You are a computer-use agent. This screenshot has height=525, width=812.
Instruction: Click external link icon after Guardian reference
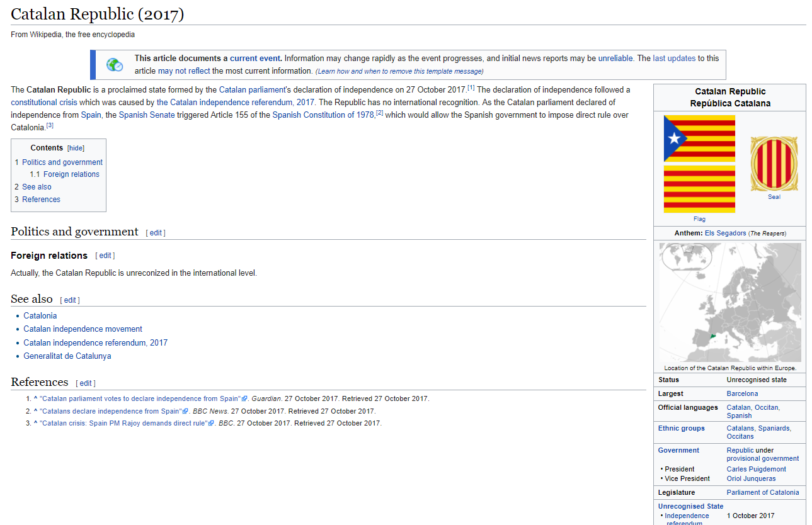244,399
